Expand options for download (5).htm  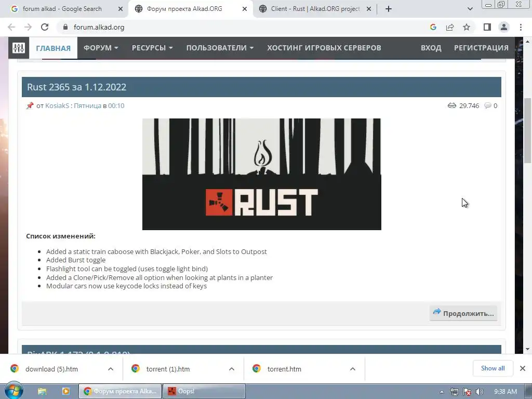point(111,369)
